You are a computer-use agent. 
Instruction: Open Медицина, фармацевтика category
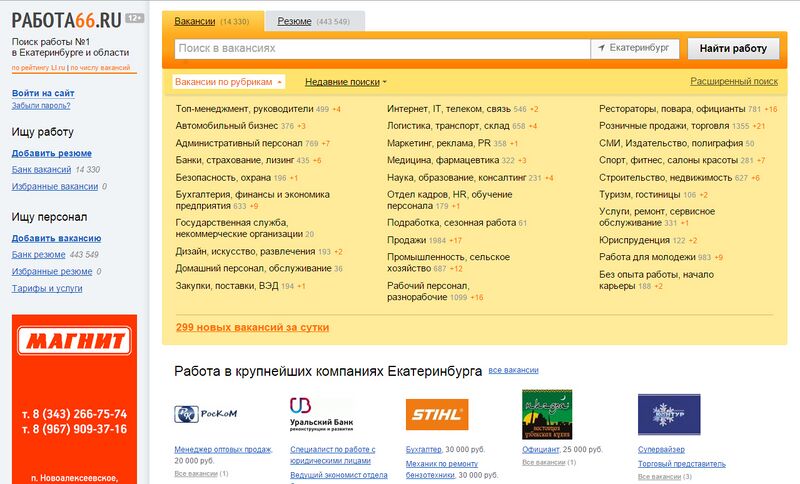click(443, 160)
